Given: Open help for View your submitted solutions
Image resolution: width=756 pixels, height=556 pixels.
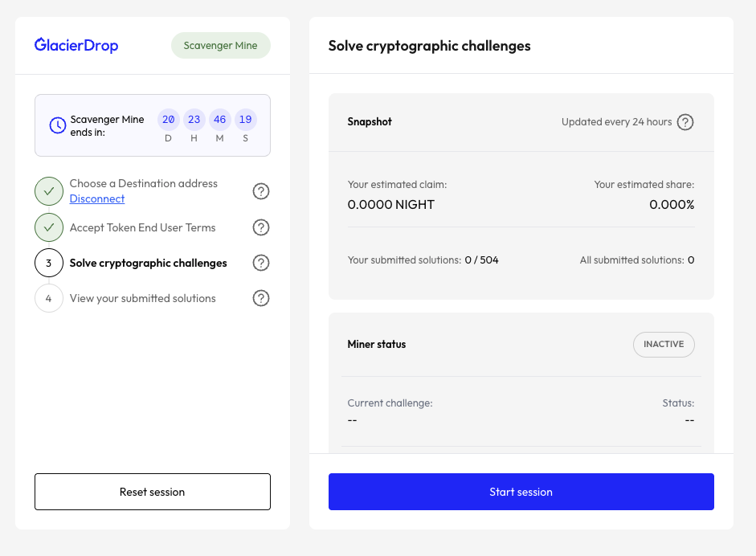Looking at the screenshot, I should click(260, 298).
